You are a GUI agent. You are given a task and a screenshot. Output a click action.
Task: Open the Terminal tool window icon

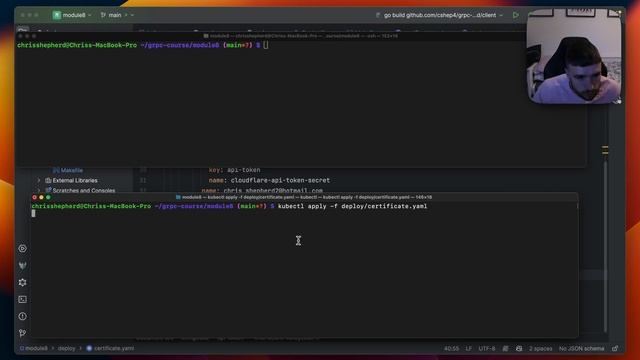[22, 300]
